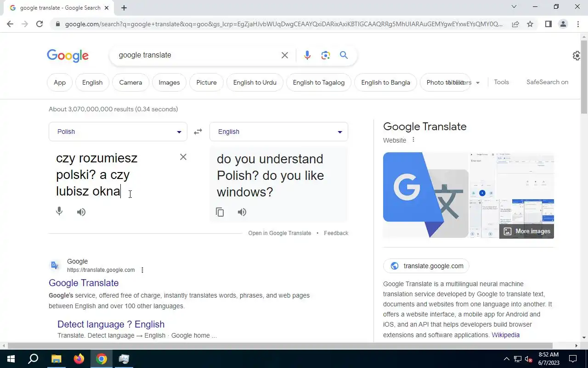Select the Camera filter chip
The image size is (588, 368).
(x=130, y=82)
